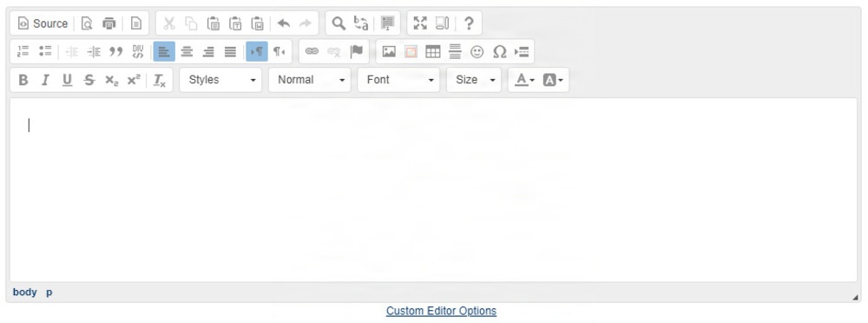
Task: Align text right
Action: (x=208, y=51)
